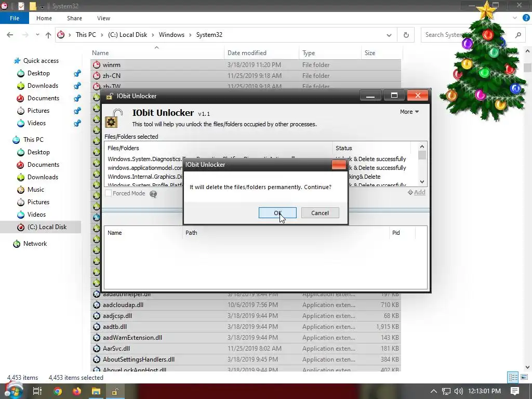Switch to the large icons view in the status bar
532x399 pixels.
click(x=524, y=377)
